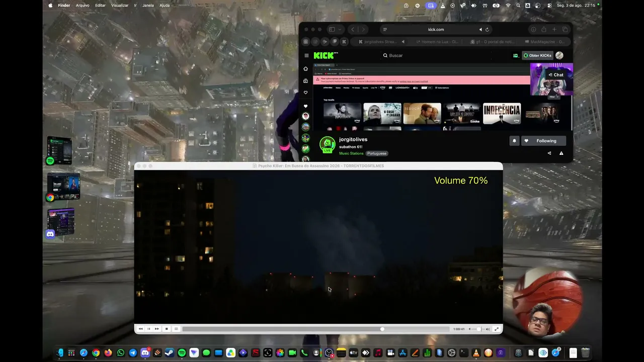Open the Apple menu
The height and width of the screenshot is (362, 644).
(x=50, y=6)
